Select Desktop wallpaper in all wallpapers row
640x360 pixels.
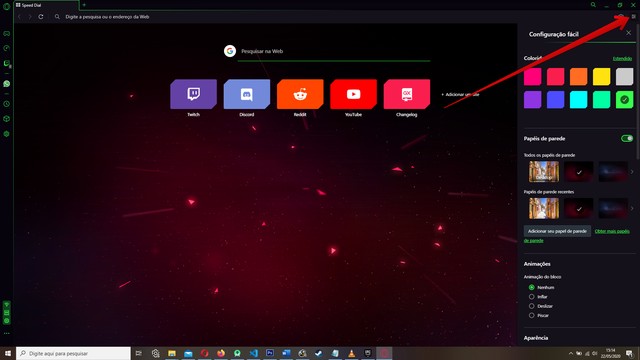(x=544, y=171)
